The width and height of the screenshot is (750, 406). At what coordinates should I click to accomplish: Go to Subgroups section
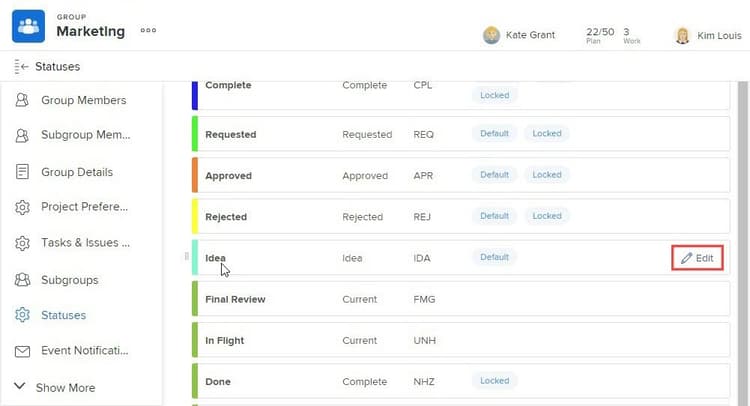click(69, 280)
